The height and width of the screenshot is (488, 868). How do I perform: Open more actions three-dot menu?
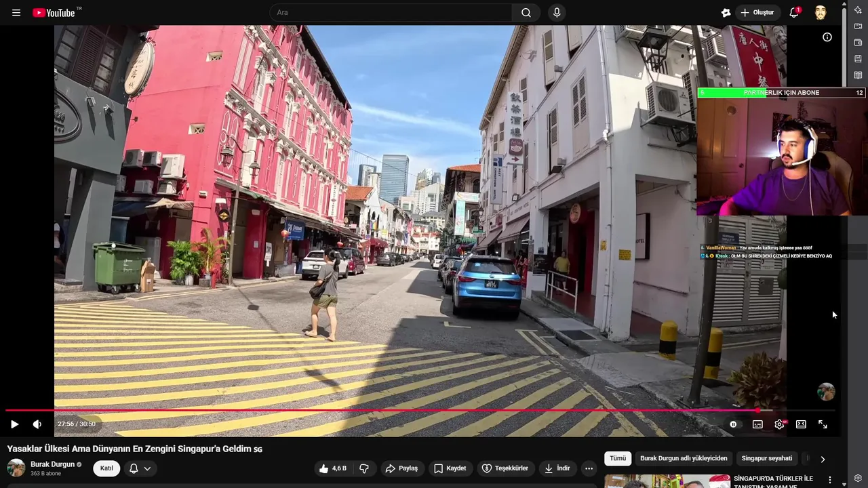click(x=589, y=468)
